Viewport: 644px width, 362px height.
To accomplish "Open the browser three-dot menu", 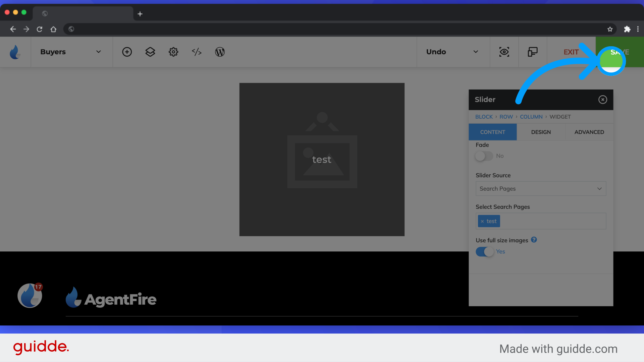I will click(x=638, y=29).
